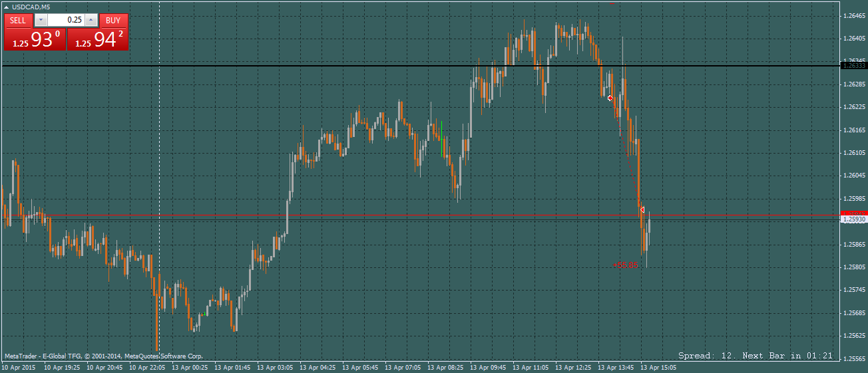Click the '10 Apr 22:05' time axis label
Screen dimensions: 868x373
click(146, 367)
